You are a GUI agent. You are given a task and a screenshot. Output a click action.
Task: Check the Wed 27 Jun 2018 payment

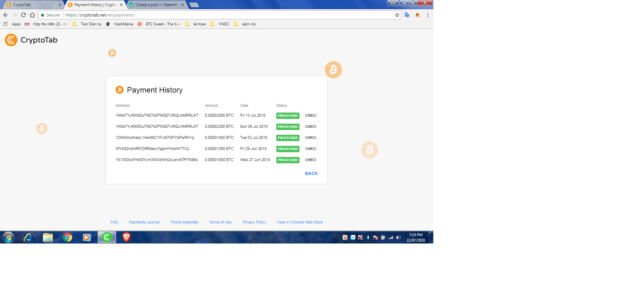(x=311, y=160)
